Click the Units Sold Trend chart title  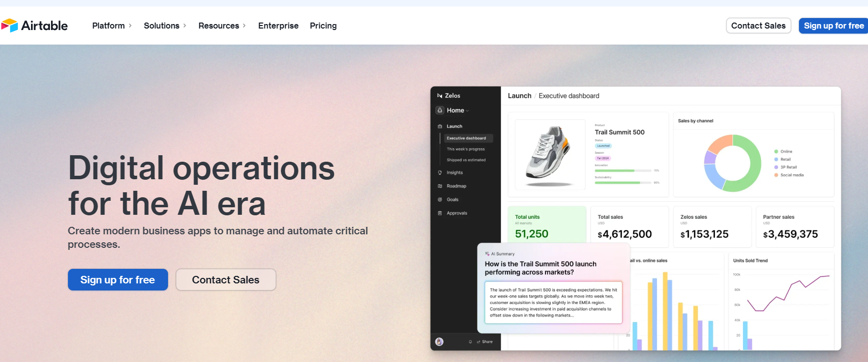[750, 260]
